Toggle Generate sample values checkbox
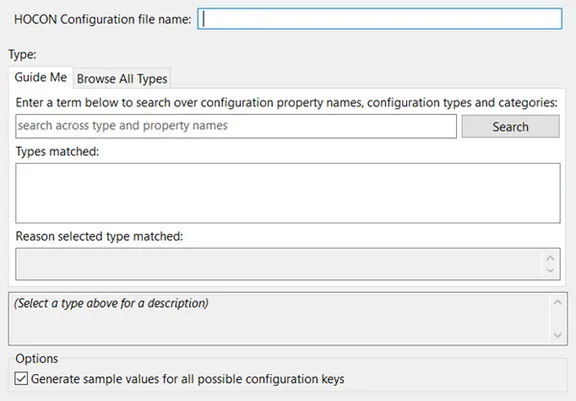This screenshot has width=576, height=401. [21, 379]
